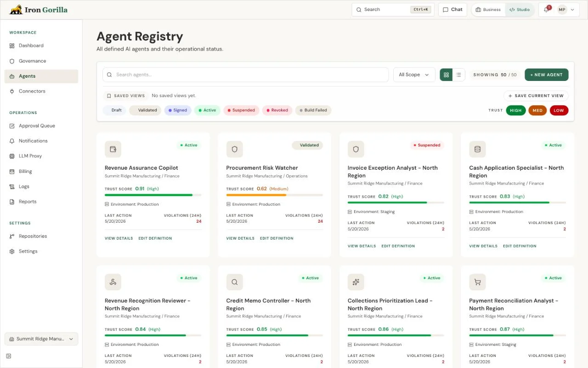
Task: Open the All Scope dropdown
Action: 414,75
